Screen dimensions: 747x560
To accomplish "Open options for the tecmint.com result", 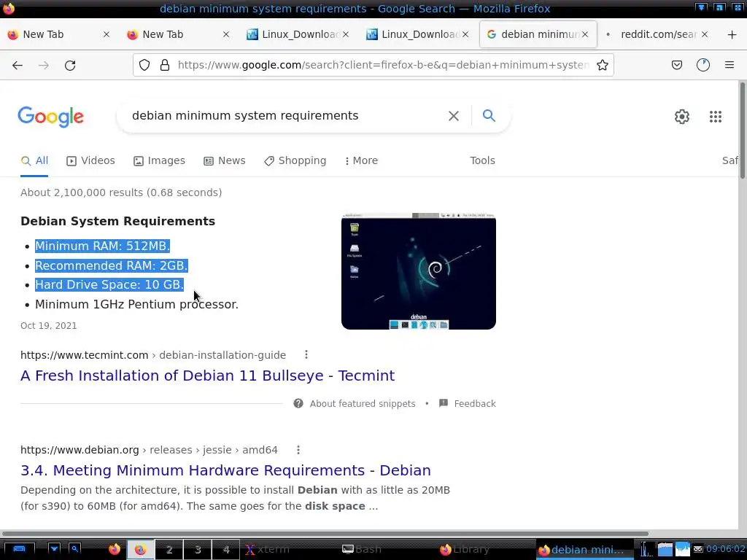I will 306,355.
